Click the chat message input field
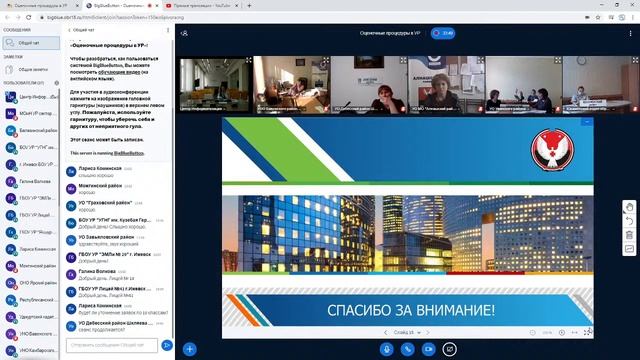This screenshot has width=640, height=360. coord(112,345)
